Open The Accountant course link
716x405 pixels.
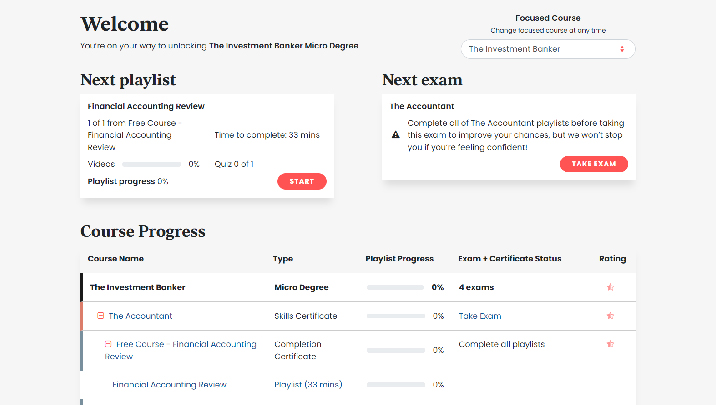[x=142, y=316]
